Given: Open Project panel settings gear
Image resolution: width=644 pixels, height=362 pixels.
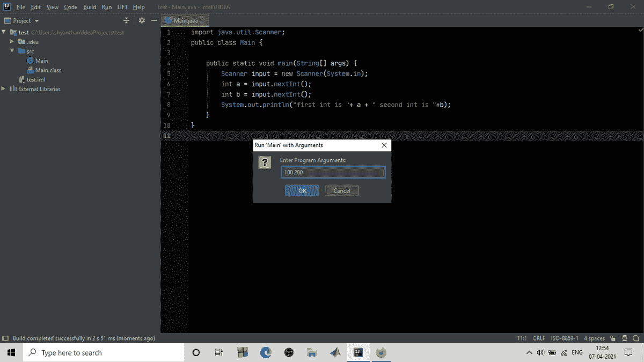Looking at the screenshot, I should click(x=142, y=20).
